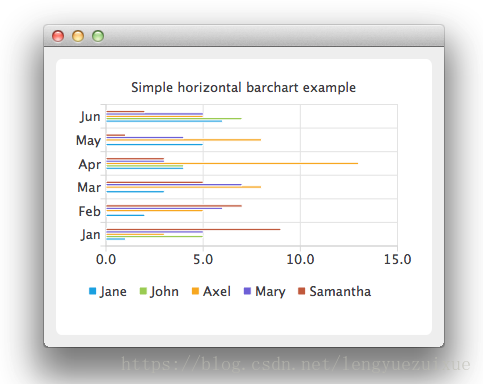Click the long orange Axel bar in Apr

(232, 163)
